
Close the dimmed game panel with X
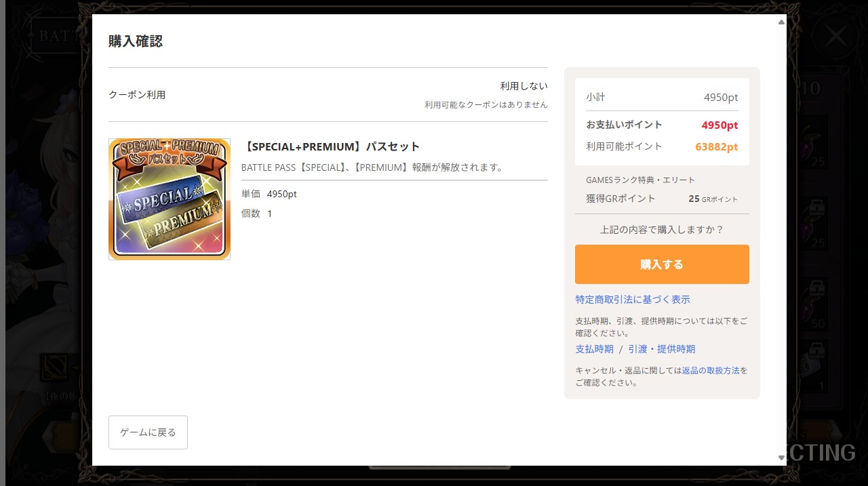pyautogui.click(x=835, y=37)
